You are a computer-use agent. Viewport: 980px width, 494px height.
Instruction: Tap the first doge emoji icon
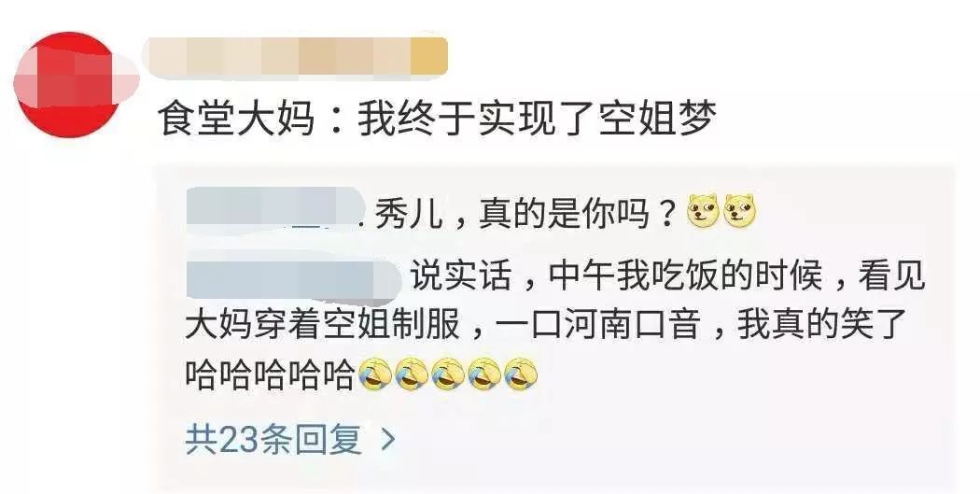703,211
